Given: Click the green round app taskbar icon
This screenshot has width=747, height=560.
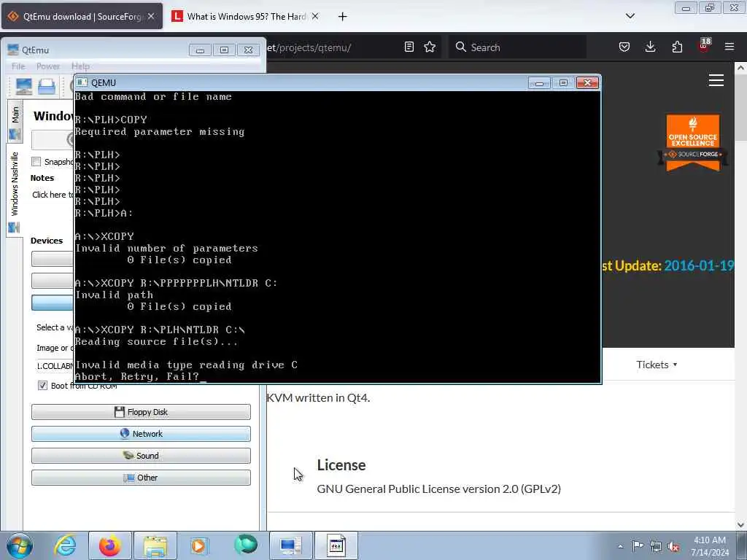Looking at the screenshot, I should [246, 545].
